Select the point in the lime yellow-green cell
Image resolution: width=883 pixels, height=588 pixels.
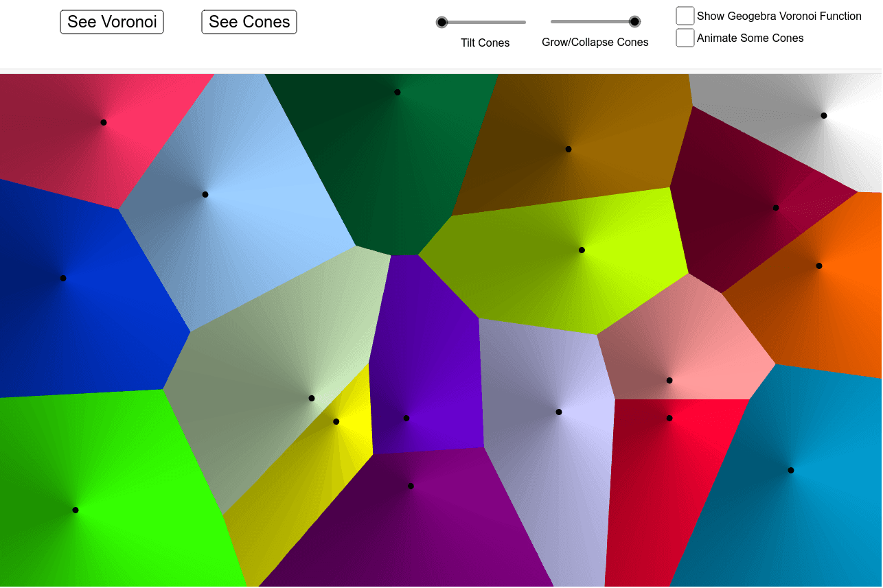582,250
